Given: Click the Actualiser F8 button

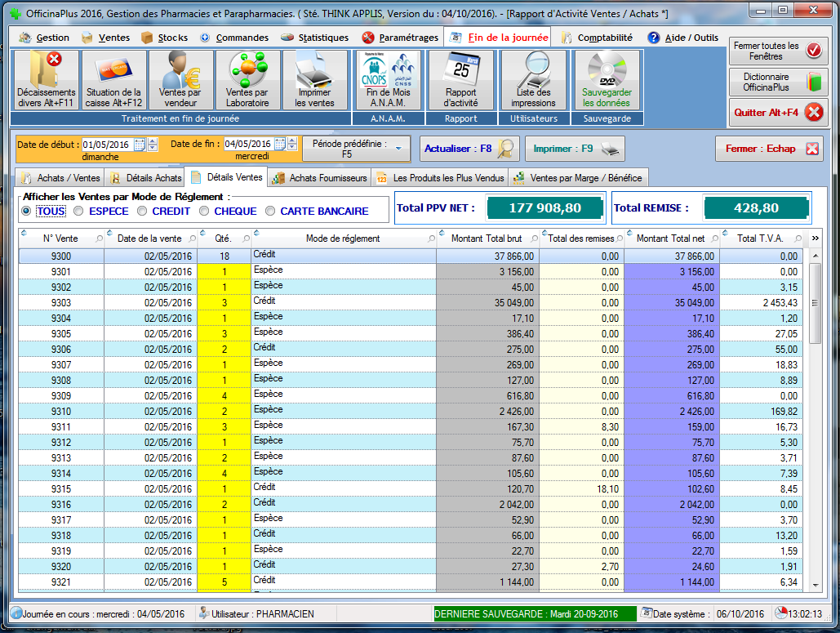Looking at the screenshot, I should (x=470, y=149).
